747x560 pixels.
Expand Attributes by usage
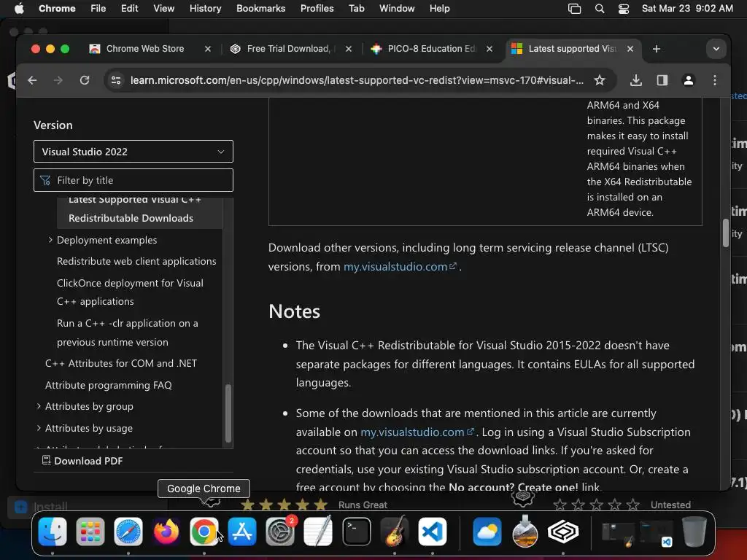point(39,428)
